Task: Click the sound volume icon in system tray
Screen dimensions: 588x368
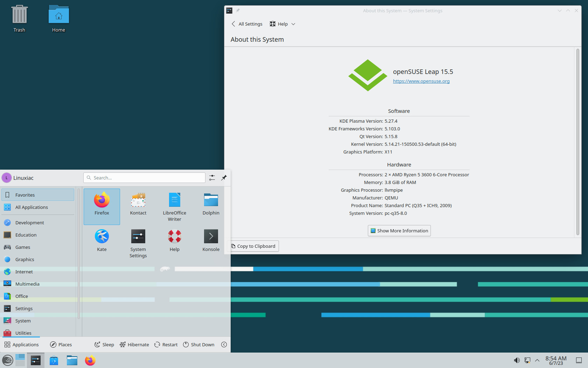Action: point(517,360)
